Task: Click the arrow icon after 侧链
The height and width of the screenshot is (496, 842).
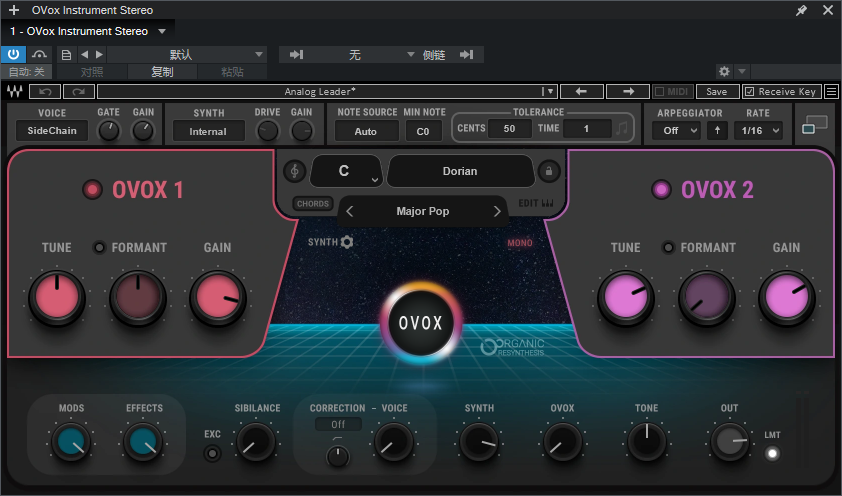Action: point(467,54)
